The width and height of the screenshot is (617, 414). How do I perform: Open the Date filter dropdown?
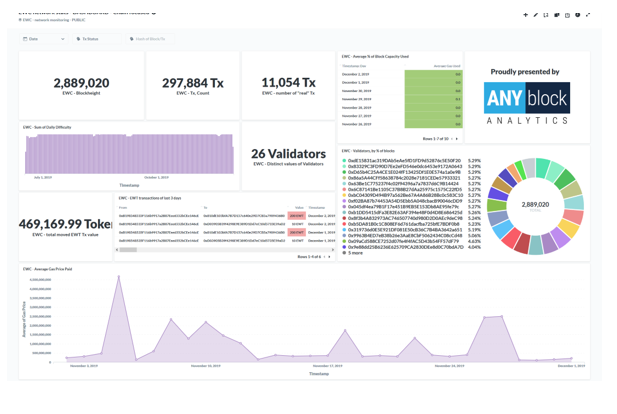[44, 39]
